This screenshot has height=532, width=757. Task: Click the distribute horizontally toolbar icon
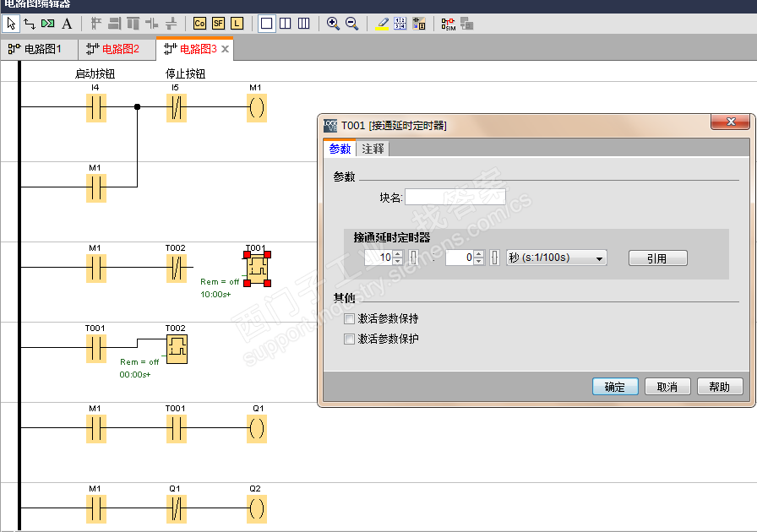click(x=152, y=23)
